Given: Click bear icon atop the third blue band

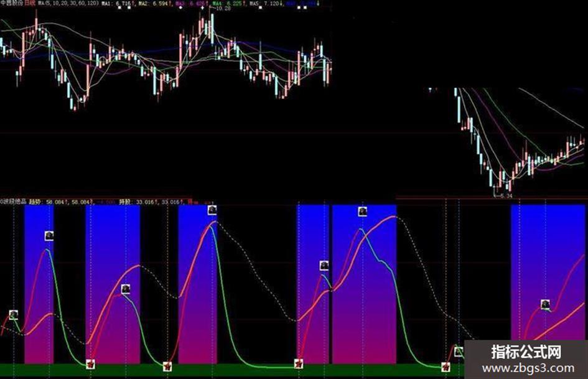Looking at the screenshot, I should [x=212, y=210].
